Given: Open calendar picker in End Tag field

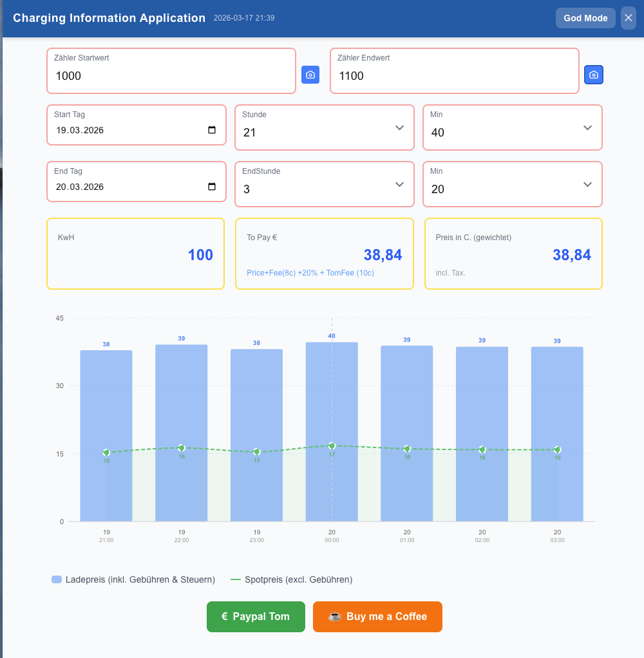Looking at the screenshot, I should [x=212, y=187].
